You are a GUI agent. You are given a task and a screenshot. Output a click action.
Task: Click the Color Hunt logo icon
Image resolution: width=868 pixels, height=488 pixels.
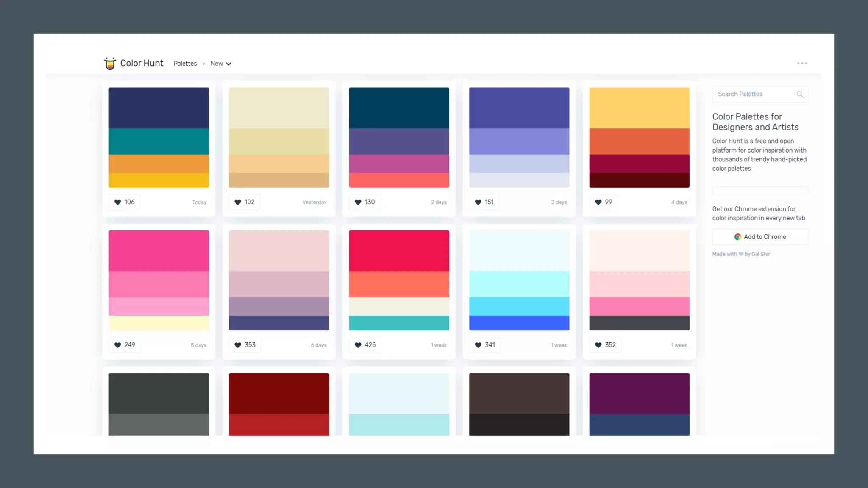[110, 64]
